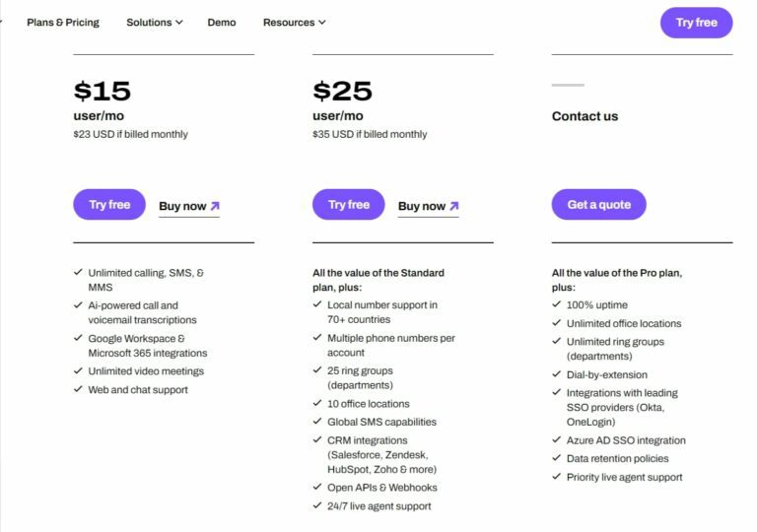Follow the Buy now link for $25 plan
The width and height of the screenshot is (757, 532).
[x=422, y=207]
